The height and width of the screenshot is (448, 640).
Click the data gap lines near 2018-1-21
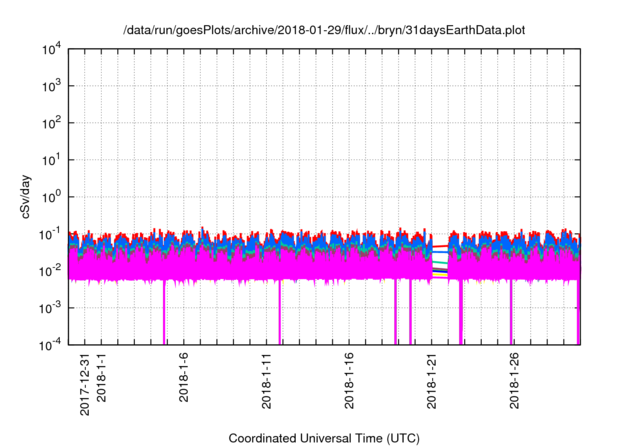point(440,261)
